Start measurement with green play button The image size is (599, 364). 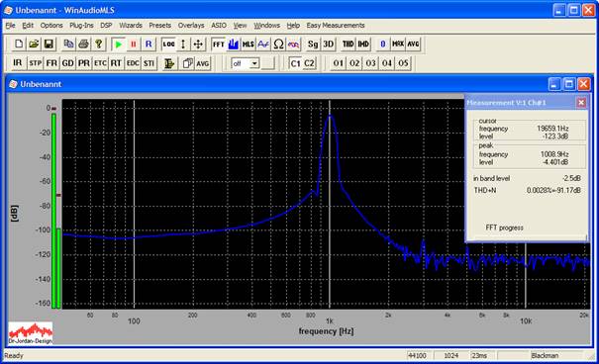119,45
